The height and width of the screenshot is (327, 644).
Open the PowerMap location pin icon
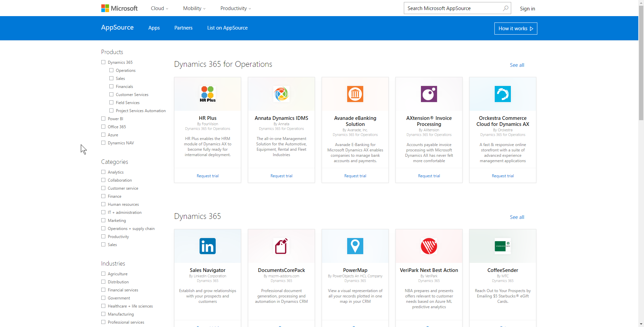355,246
